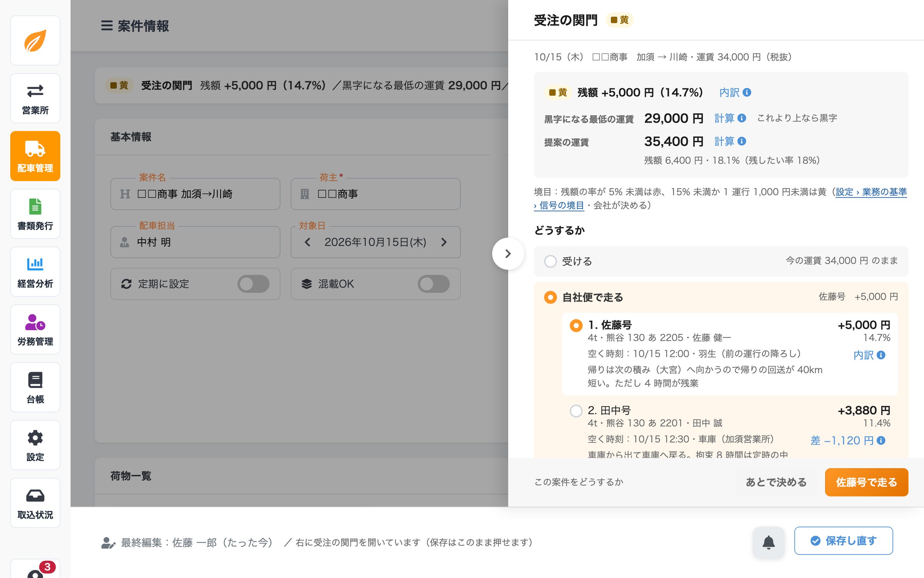The height and width of the screenshot is (578, 924).
Task: Click 黄 badge beside 残額 +5,000 円 in panel
Action: pyautogui.click(x=558, y=92)
